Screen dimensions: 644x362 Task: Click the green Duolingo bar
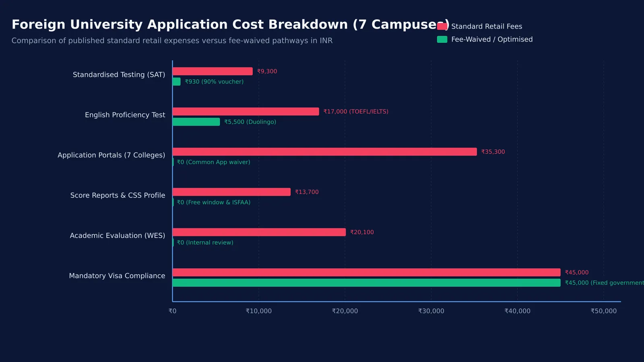pyautogui.click(x=196, y=122)
